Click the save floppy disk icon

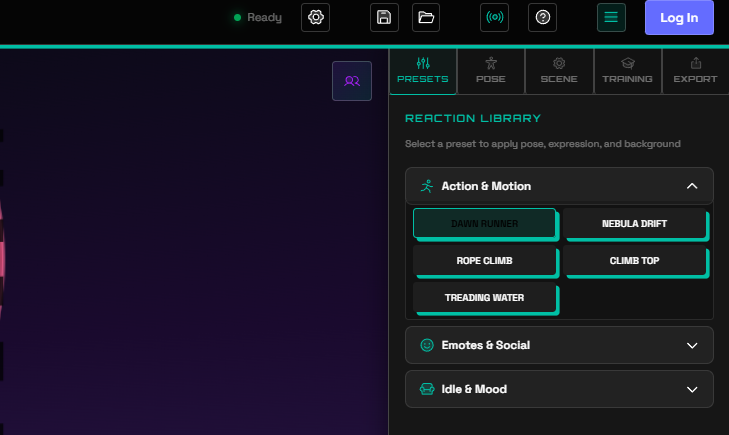tap(384, 18)
